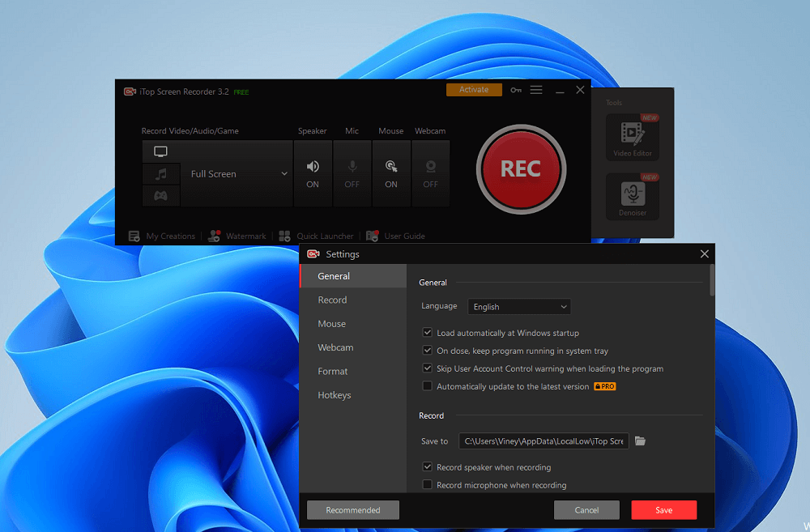Viewport: 810px width, 532px height.
Task: Uncheck Record speaker when recording
Action: [427, 467]
